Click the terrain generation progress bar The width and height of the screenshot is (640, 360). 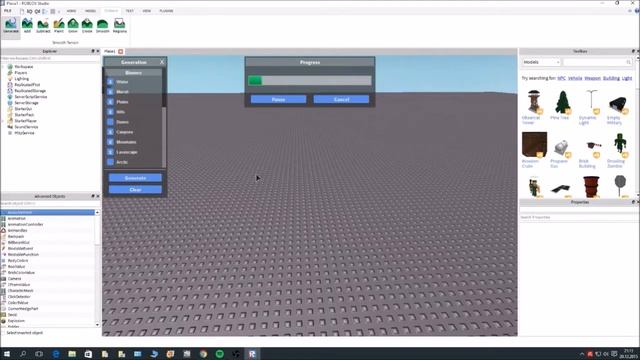(x=310, y=80)
